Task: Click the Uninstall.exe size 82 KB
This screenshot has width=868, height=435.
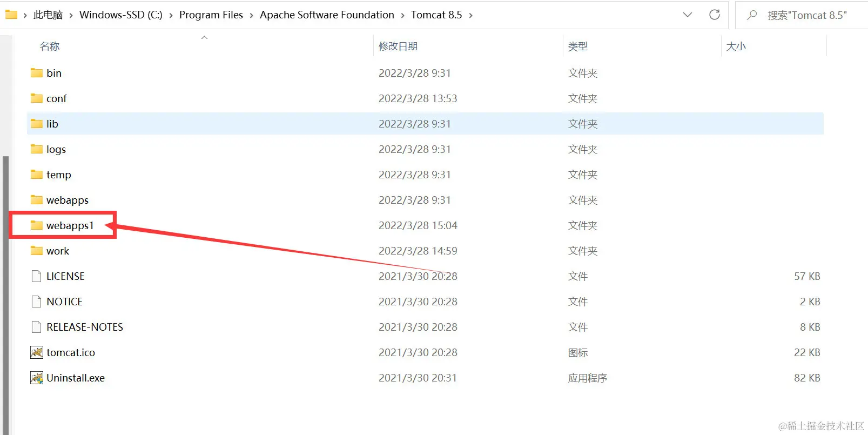Action: pos(807,378)
